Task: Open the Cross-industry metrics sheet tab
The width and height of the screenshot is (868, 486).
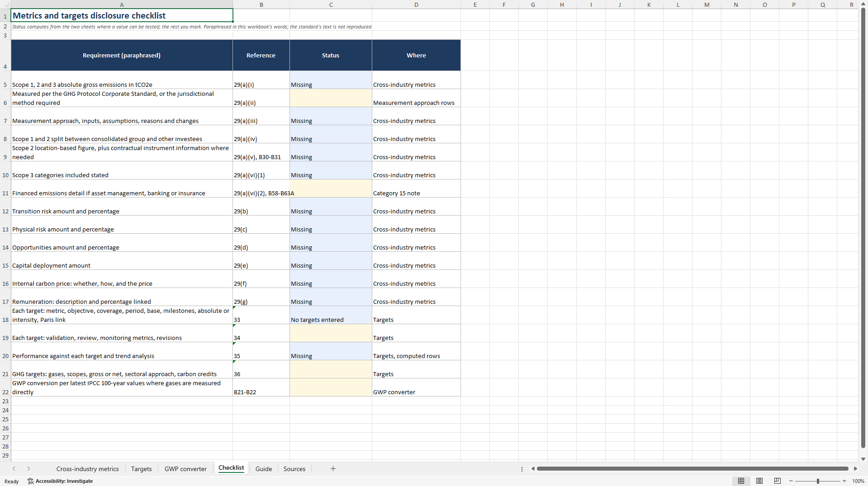Action: pyautogui.click(x=87, y=469)
